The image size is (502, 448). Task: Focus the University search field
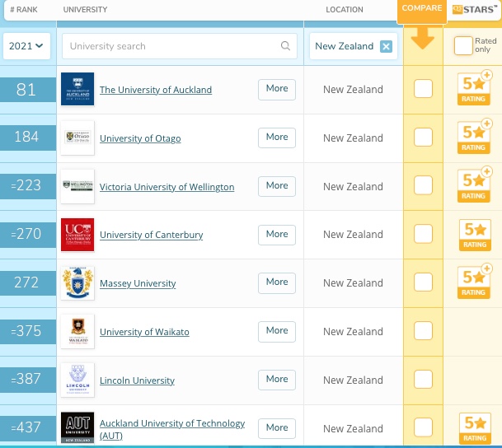180,46
